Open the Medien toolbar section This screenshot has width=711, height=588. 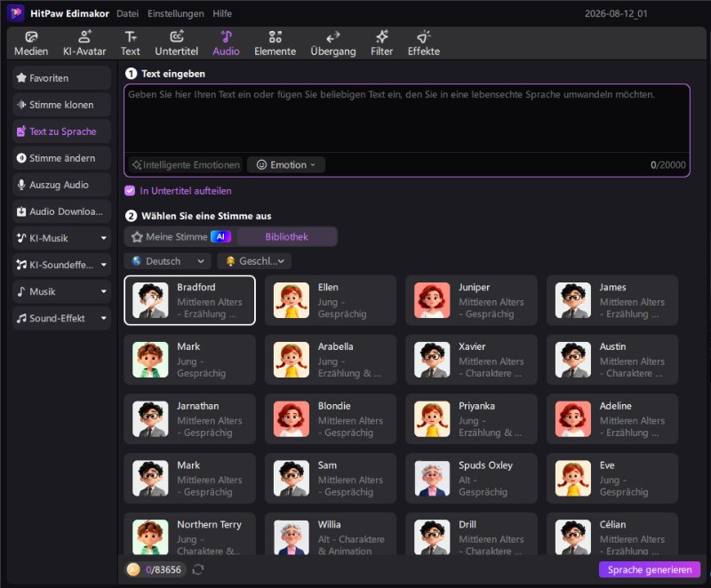click(31, 44)
